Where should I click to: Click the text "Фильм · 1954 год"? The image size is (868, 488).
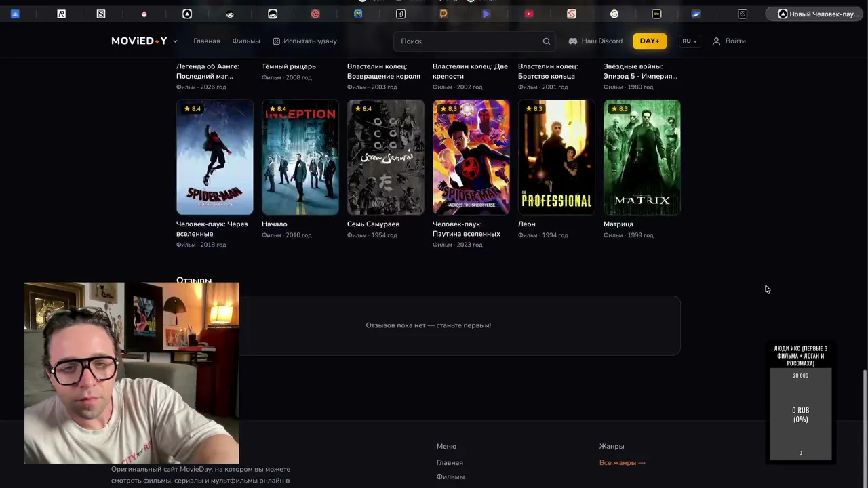[372, 235]
